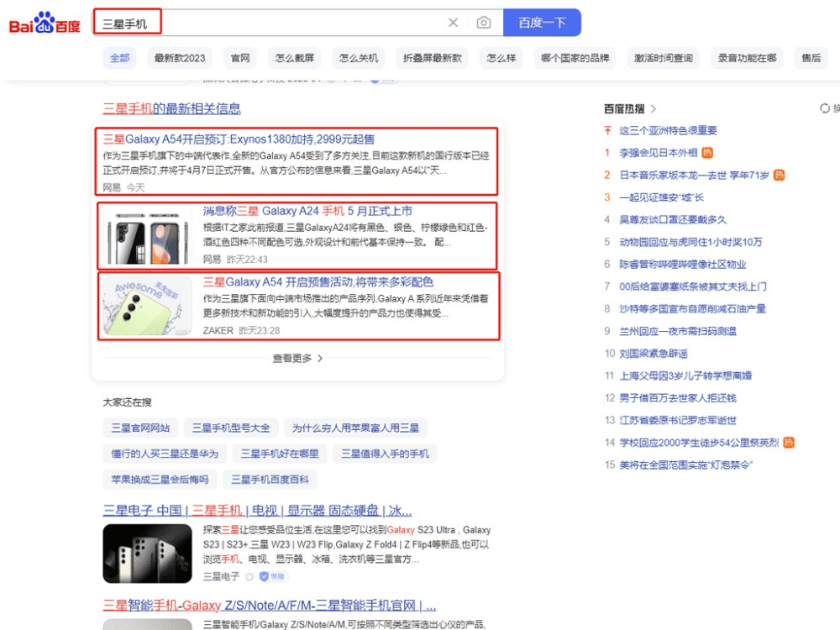Image resolution: width=840 pixels, height=630 pixels.
Task: Click the Samsung S23 phones result thumbnail
Action: click(x=147, y=554)
